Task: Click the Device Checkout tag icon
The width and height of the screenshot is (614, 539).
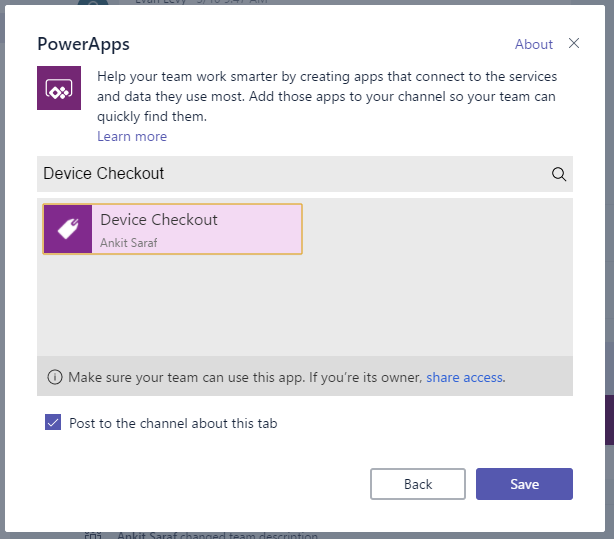Action: (68, 229)
